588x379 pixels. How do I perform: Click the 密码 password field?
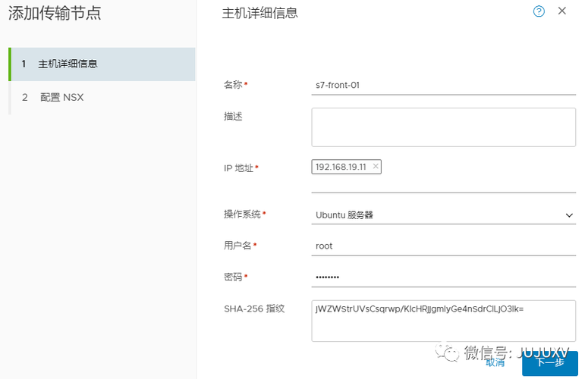click(444, 277)
